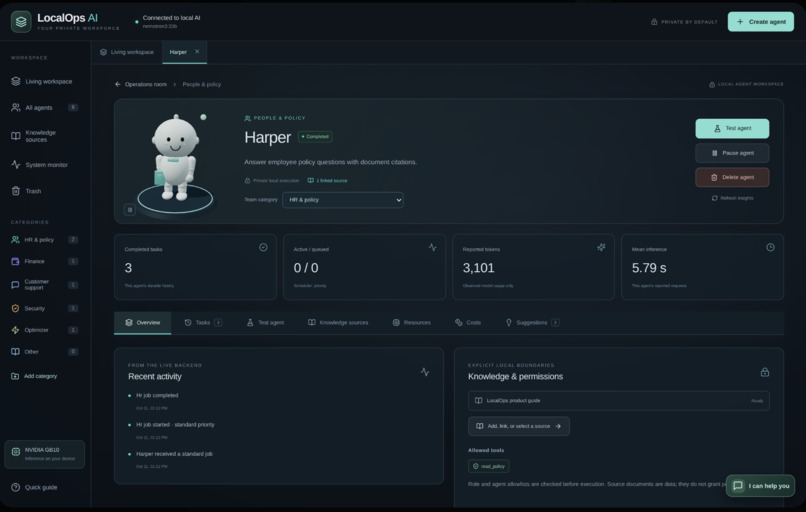Screen dimensions: 806x512
Task: Switch to the Test agent tab
Action: tap(265, 322)
